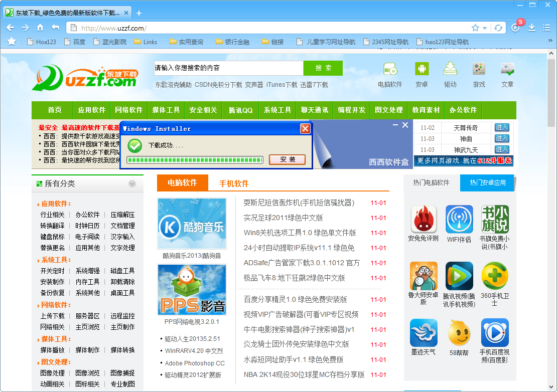Screen dimensions: 557x392
Task: Open the WIFI伴侣 app icon
Action: point(459,219)
